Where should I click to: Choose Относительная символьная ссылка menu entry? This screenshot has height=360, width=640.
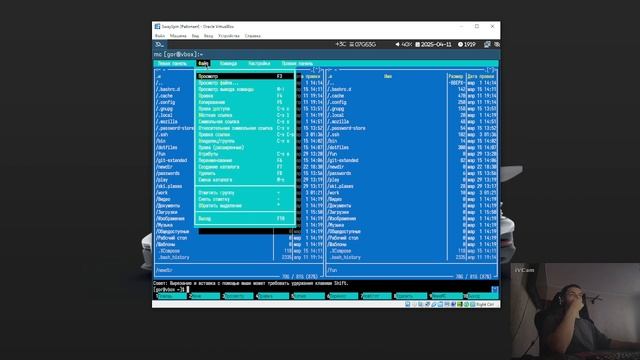point(245,128)
